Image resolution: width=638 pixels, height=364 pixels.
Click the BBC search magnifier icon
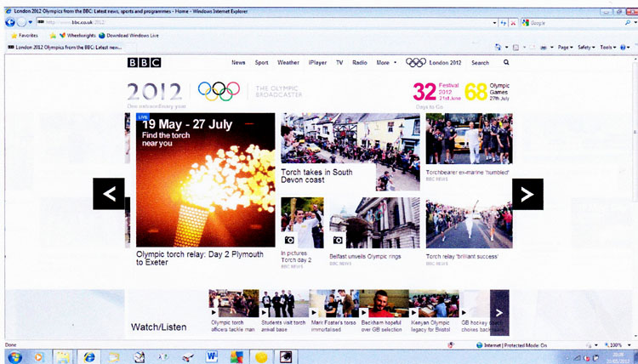point(506,62)
